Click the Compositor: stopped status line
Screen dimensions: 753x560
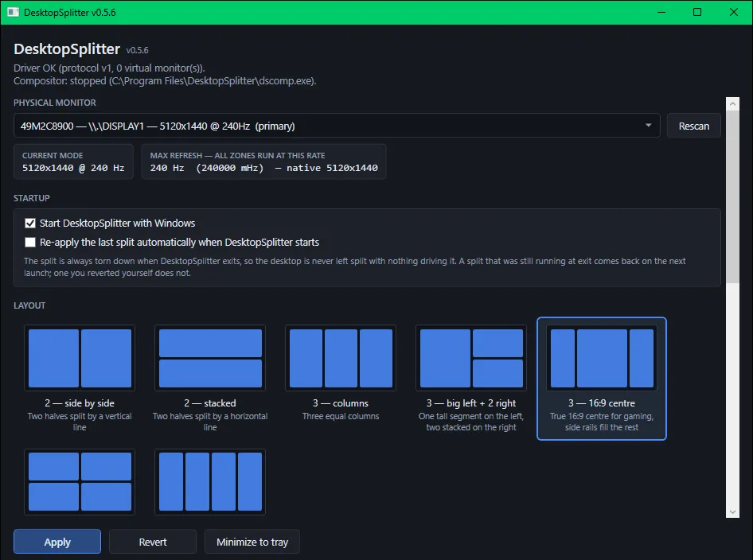[165, 80]
